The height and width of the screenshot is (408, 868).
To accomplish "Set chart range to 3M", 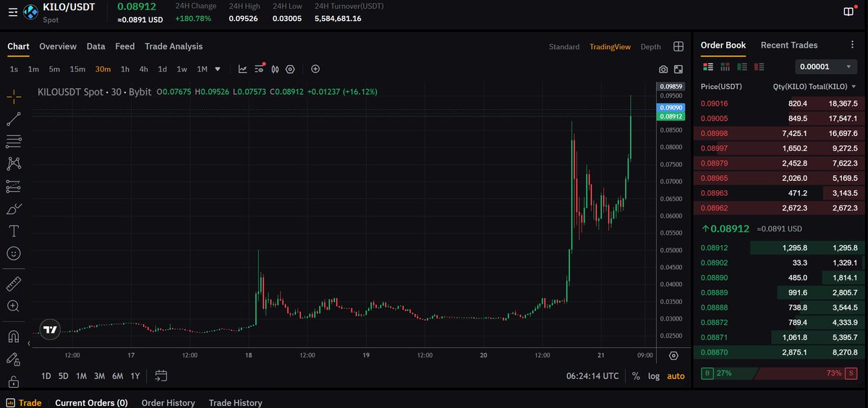I will point(99,376).
